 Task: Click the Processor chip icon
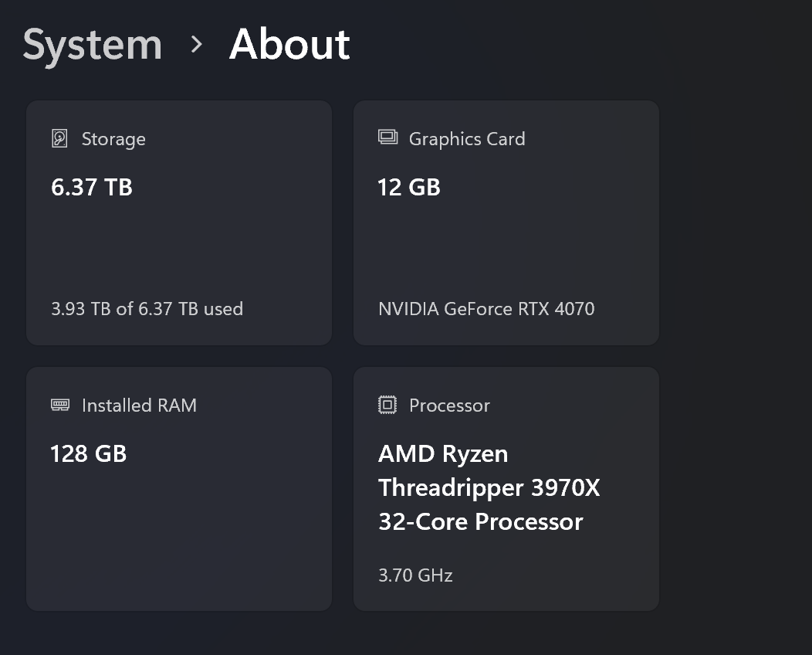click(387, 405)
